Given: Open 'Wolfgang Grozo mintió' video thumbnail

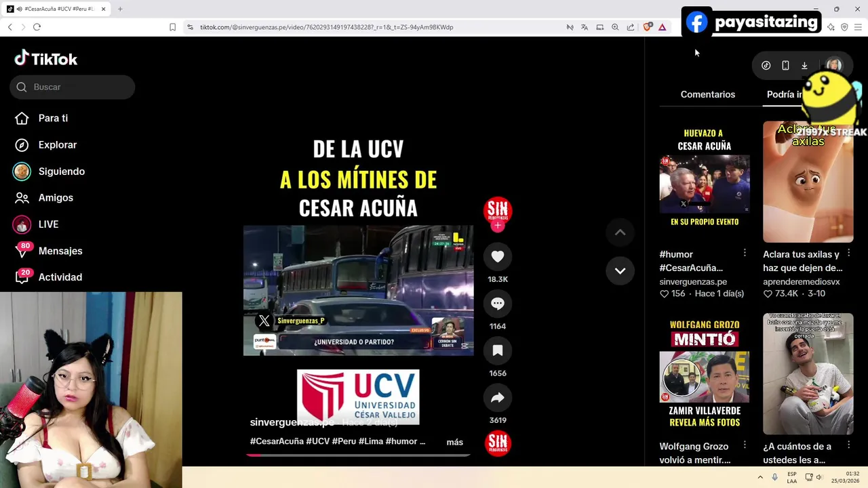Looking at the screenshot, I should point(705,373).
